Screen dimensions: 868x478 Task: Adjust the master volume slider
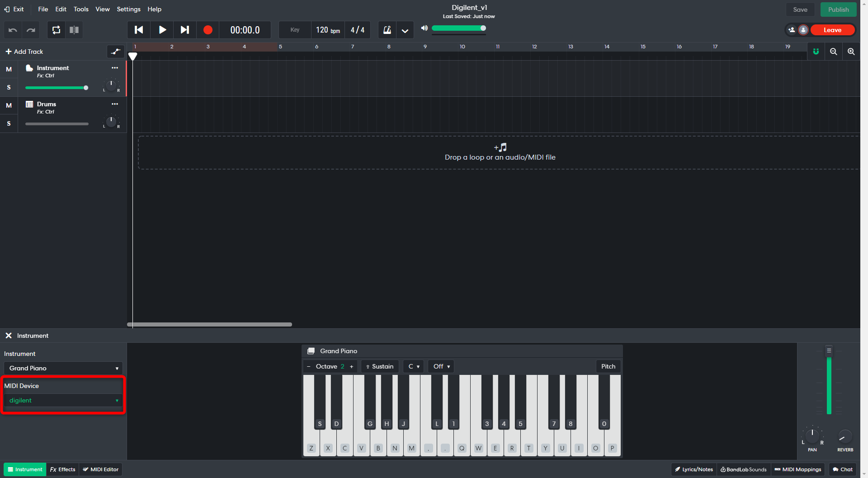pyautogui.click(x=459, y=28)
